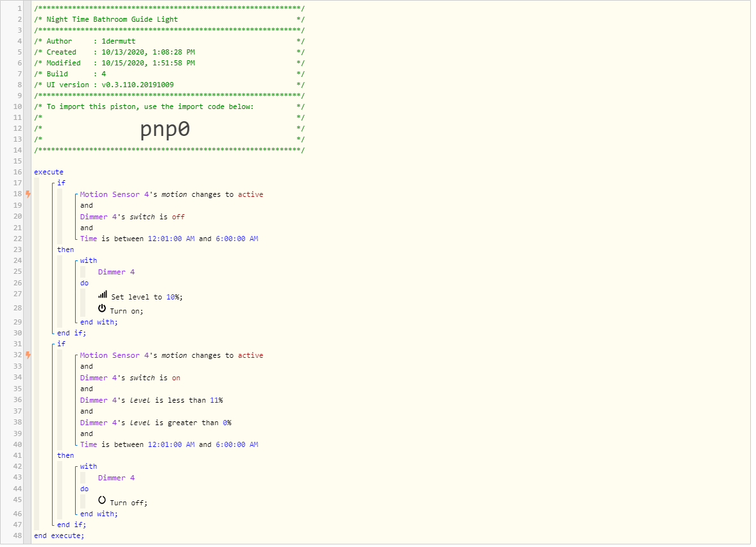Click 'end execute;' on the last line
The width and height of the screenshot is (756, 547).
tap(59, 536)
